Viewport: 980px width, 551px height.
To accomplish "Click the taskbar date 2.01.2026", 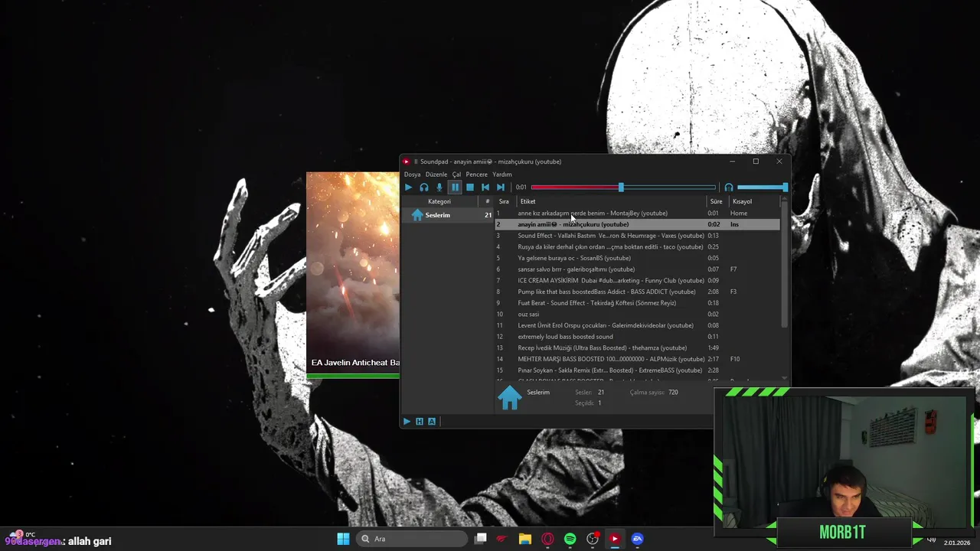I will coord(957,543).
